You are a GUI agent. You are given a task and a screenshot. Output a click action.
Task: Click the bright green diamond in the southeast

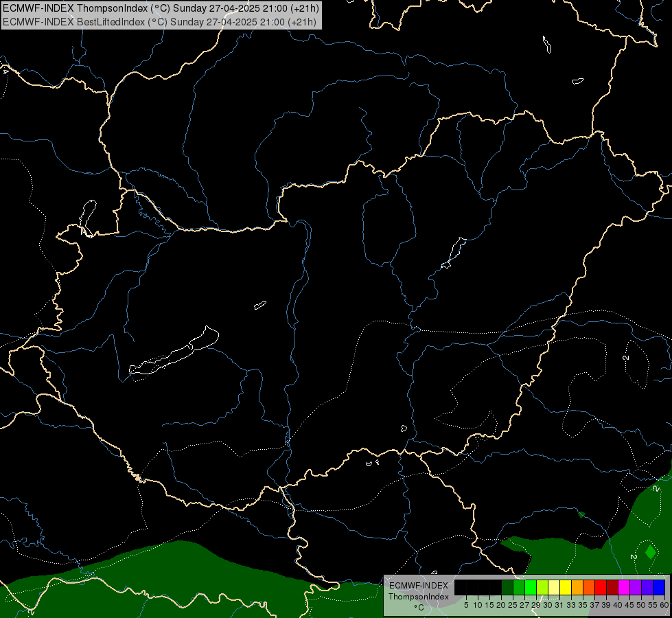pyautogui.click(x=651, y=551)
